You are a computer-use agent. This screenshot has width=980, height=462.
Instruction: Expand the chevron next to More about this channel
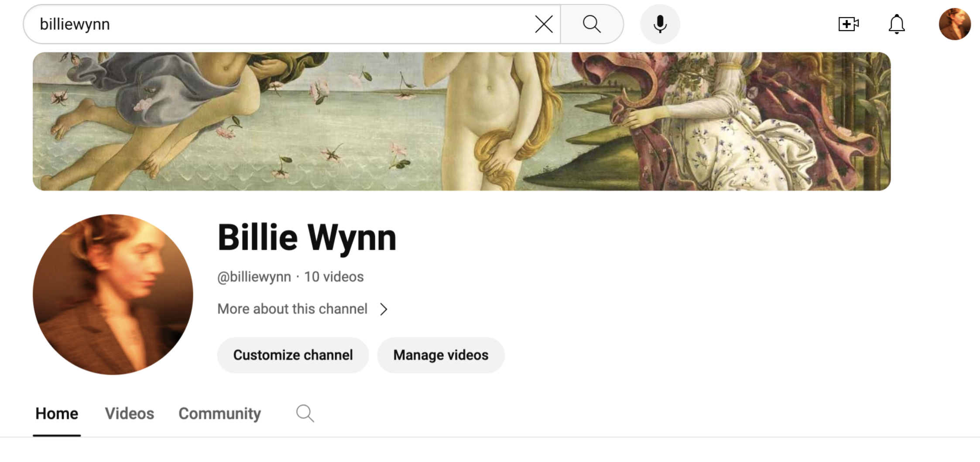tap(384, 309)
